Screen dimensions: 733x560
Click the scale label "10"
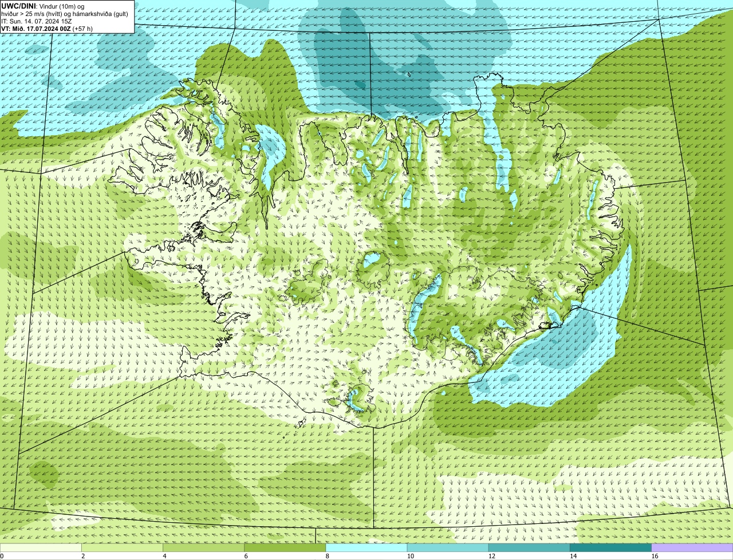pos(410,556)
